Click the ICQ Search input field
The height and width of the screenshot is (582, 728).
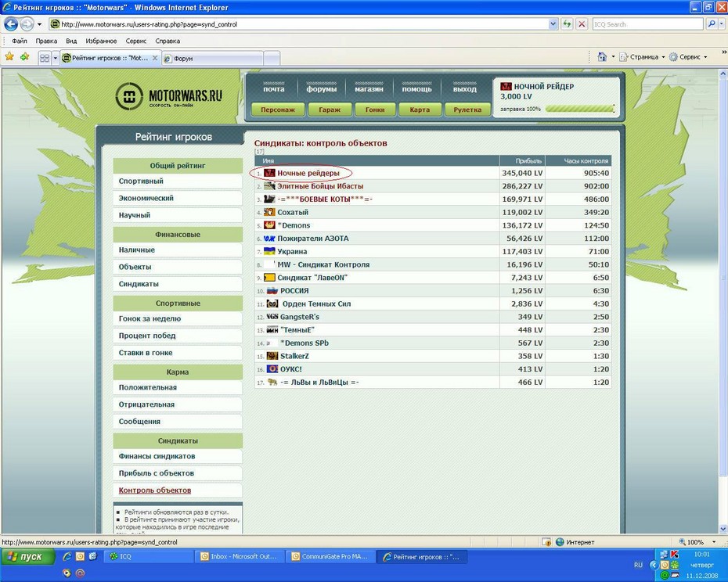[x=647, y=24]
